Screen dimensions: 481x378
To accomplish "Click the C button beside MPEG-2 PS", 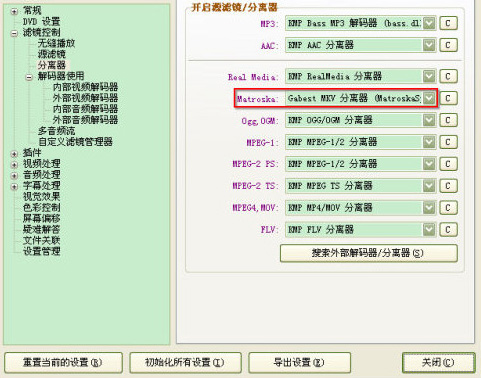I will [x=448, y=164].
